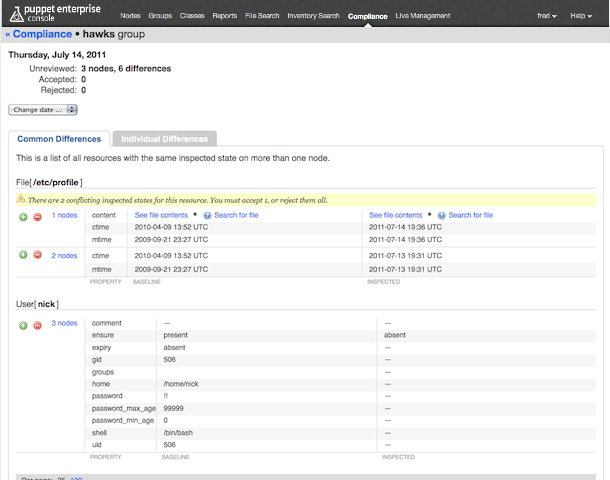610x480 pixels.
Task: Go to Inventory Search in navigation
Action: (x=313, y=16)
